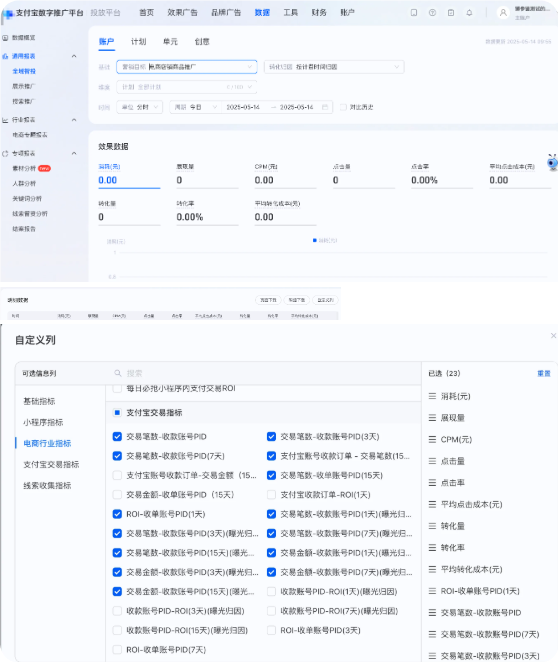Grab the drag handle beside 平均点击成本(元)
The width and height of the screenshot is (558, 662).
[x=432, y=504]
